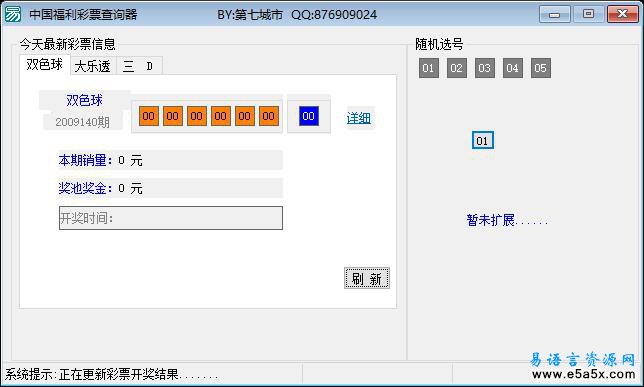Click the 随机选号 group label
Image resolution: width=644 pixels, height=387 pixels.
439,44
